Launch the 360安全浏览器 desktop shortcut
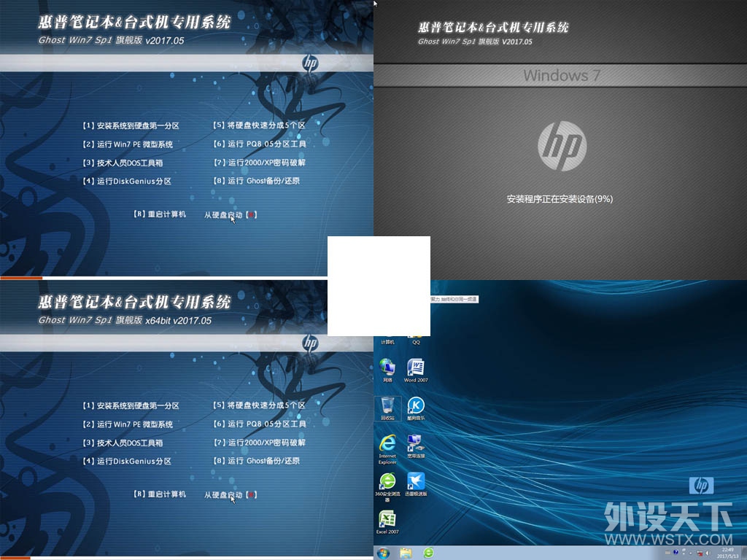Viewport: 747px width, 560px height. pos(387,487)
